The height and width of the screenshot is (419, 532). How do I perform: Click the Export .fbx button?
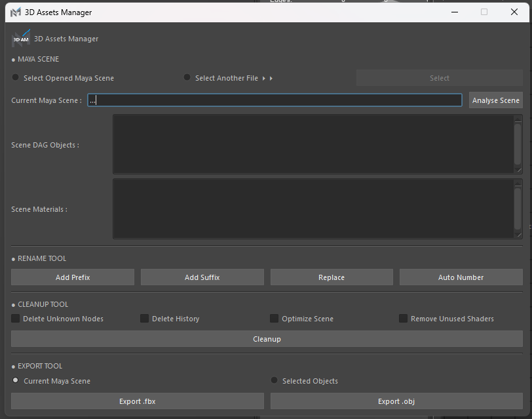click(x=138, y=401)
